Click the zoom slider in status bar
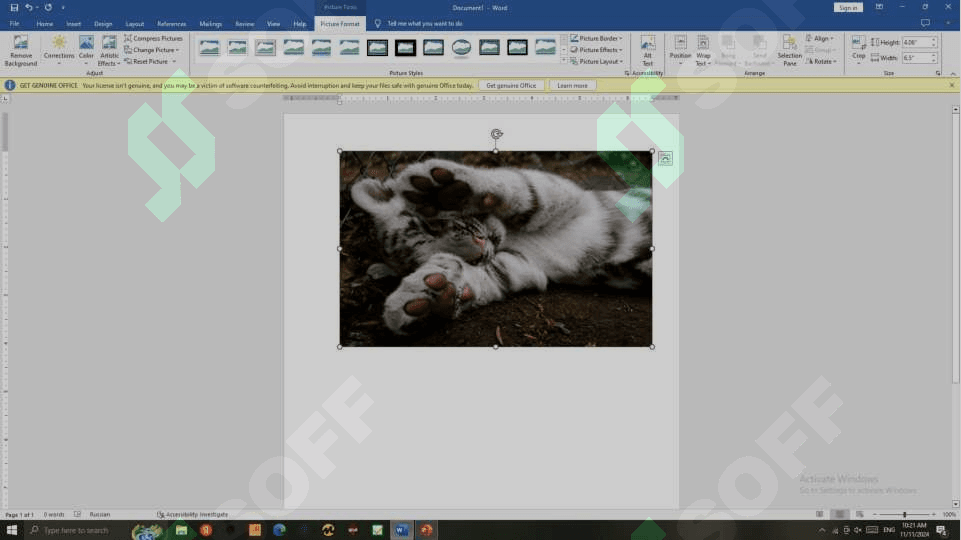961x540 pixels. click(x=904, y=515)
